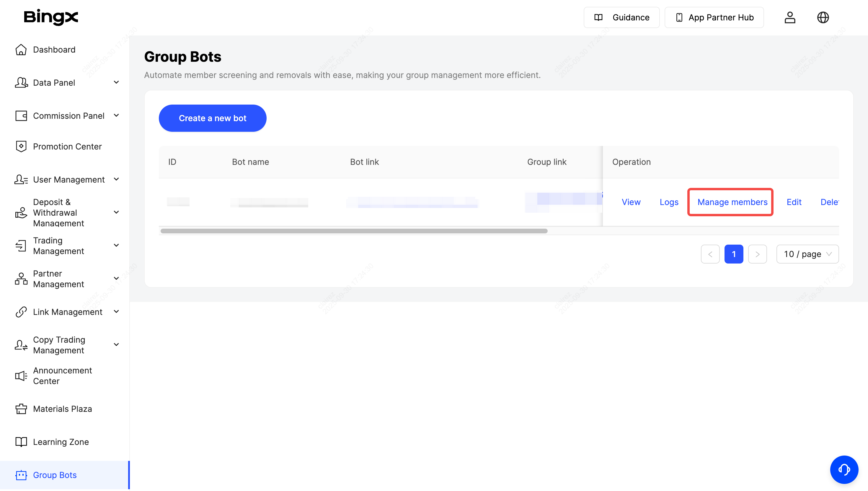Click the Promotion Center shield icon
The image size is (868, 491).
coord(21,146)
